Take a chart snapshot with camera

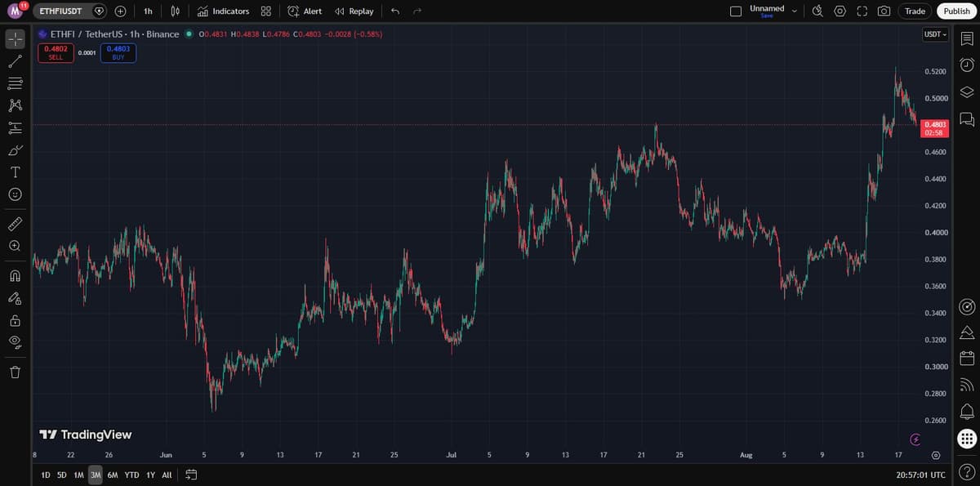click(x=884, y=11)
